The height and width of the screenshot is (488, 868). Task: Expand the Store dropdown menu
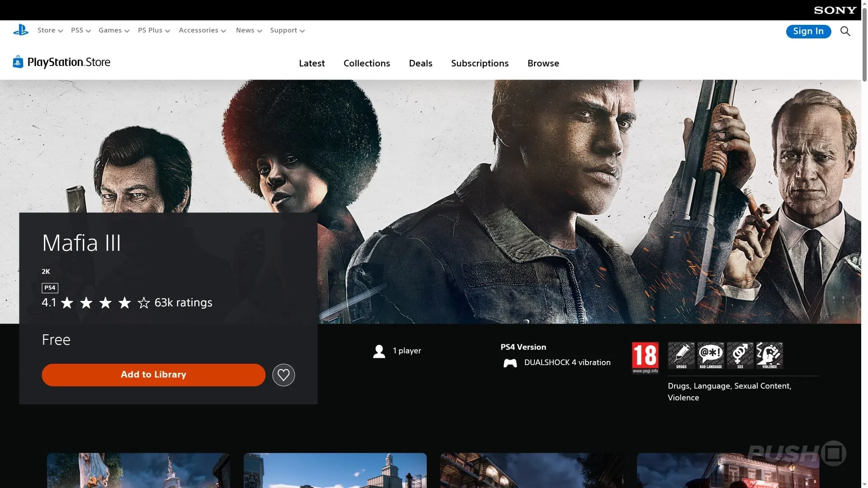(x=50, y=30)
